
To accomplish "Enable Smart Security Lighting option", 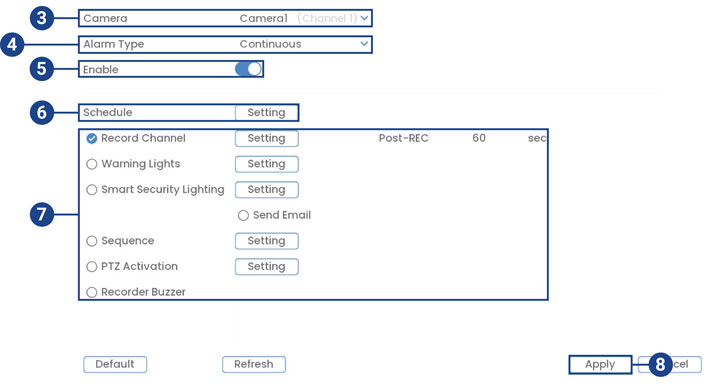I will 92,190.
